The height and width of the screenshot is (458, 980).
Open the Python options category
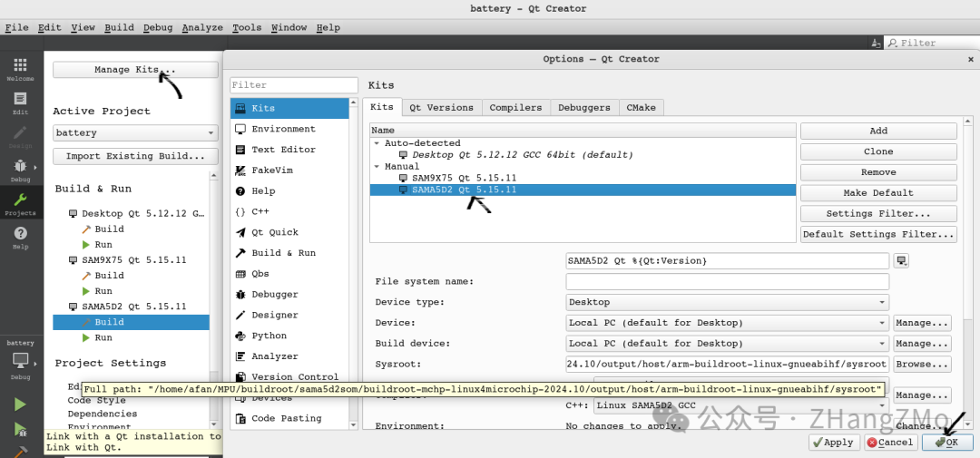point(289,336)
